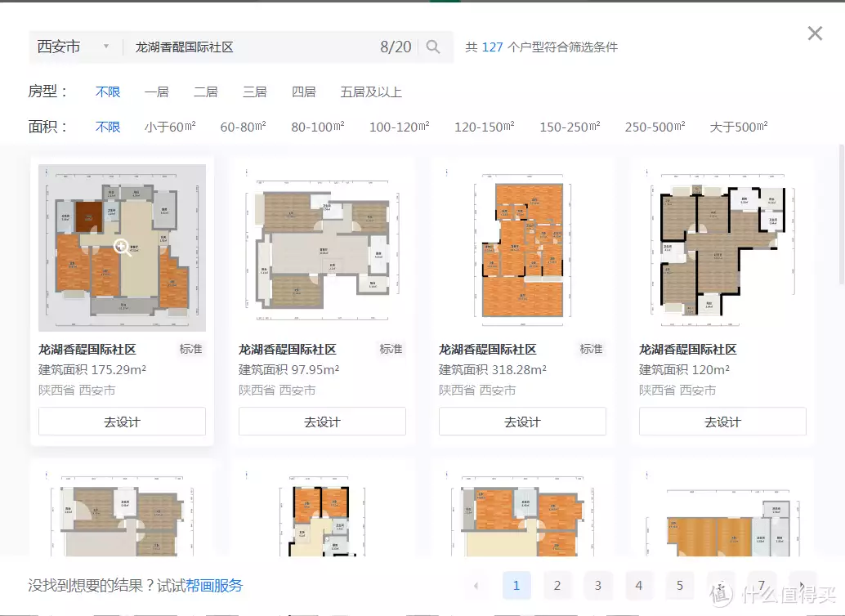Filter room type by 一居
The image size is (845, 616).
(157, 92)
